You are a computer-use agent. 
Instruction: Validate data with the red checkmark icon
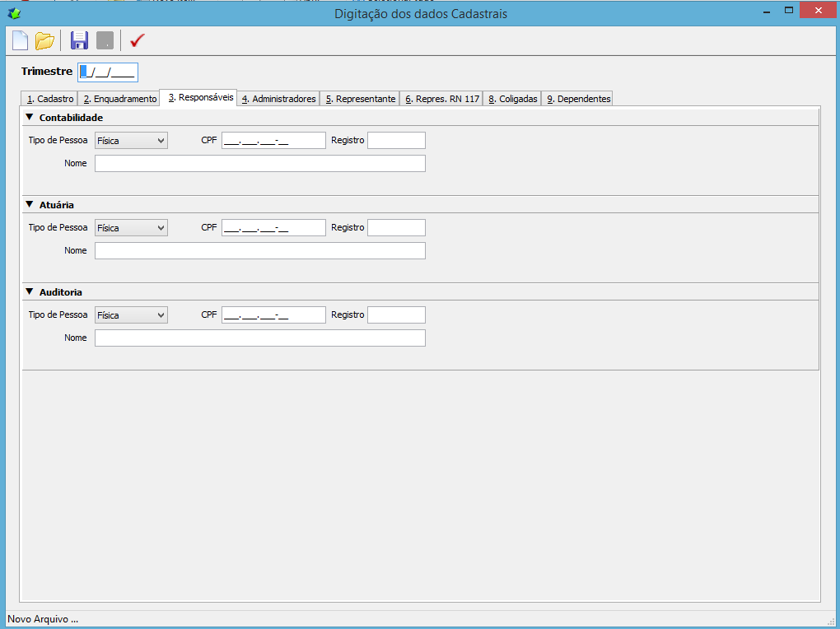tap(138, 40)
